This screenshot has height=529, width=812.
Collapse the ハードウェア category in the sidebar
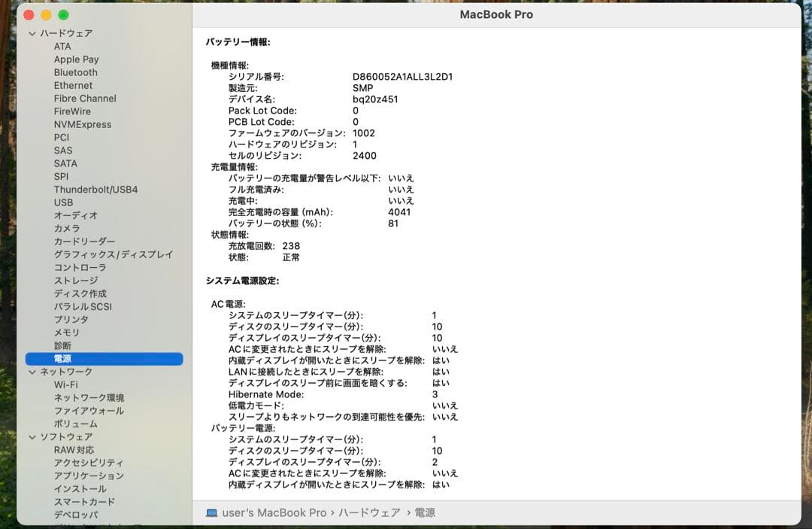pyautogui.click(x=32, y=33)
